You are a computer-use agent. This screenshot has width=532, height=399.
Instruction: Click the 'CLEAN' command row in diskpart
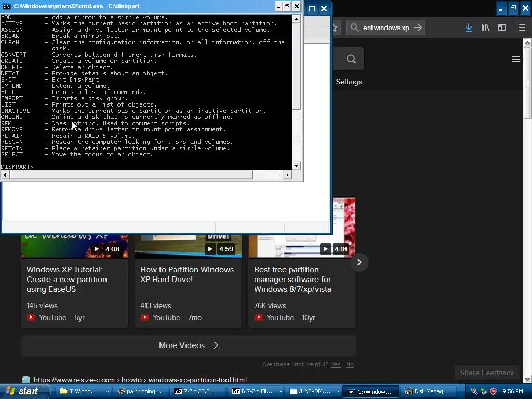click(x=142, y=45)
